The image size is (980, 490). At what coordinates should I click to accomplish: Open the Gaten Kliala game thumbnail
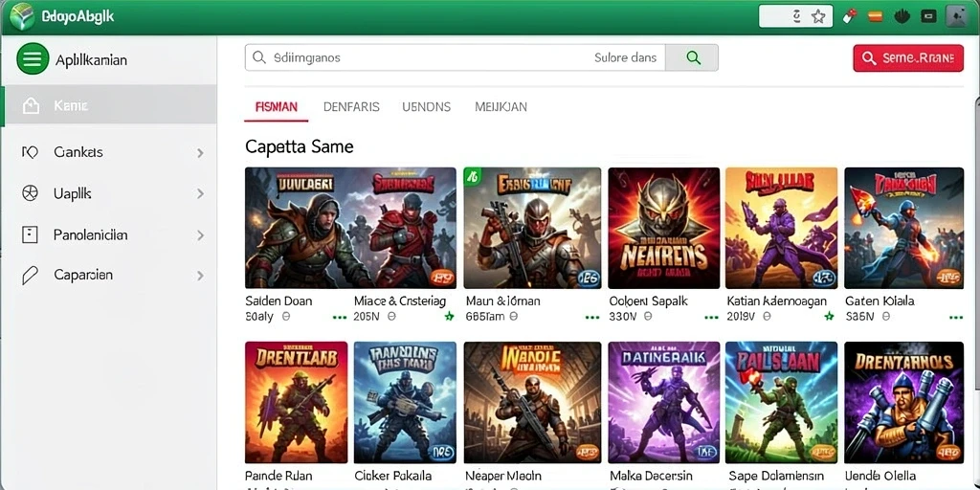tap(903, 228)
